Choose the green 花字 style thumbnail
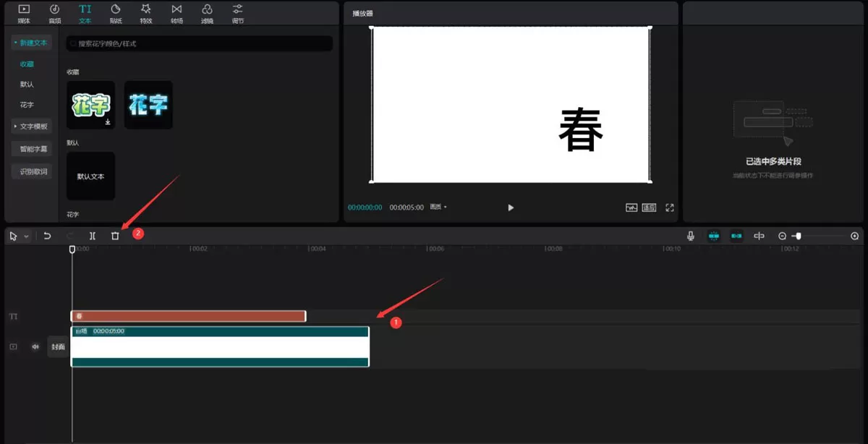Screen dimensions: 868x444 tap(90, 105)
